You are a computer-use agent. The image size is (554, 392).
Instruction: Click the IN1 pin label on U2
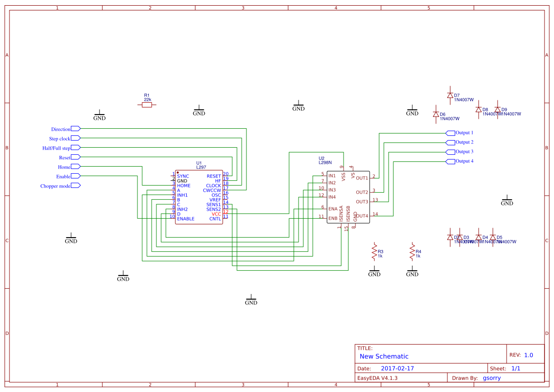pos(332,176)
